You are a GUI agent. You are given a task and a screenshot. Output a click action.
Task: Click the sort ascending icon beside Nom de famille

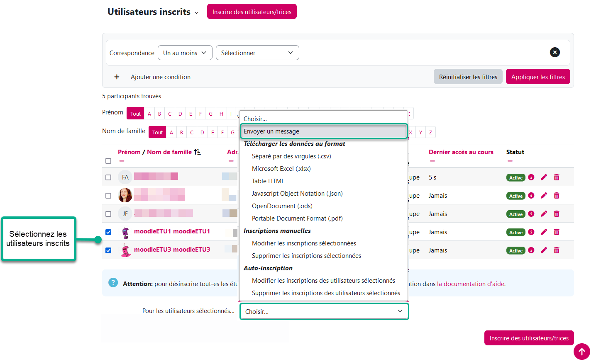coord(197,152)
